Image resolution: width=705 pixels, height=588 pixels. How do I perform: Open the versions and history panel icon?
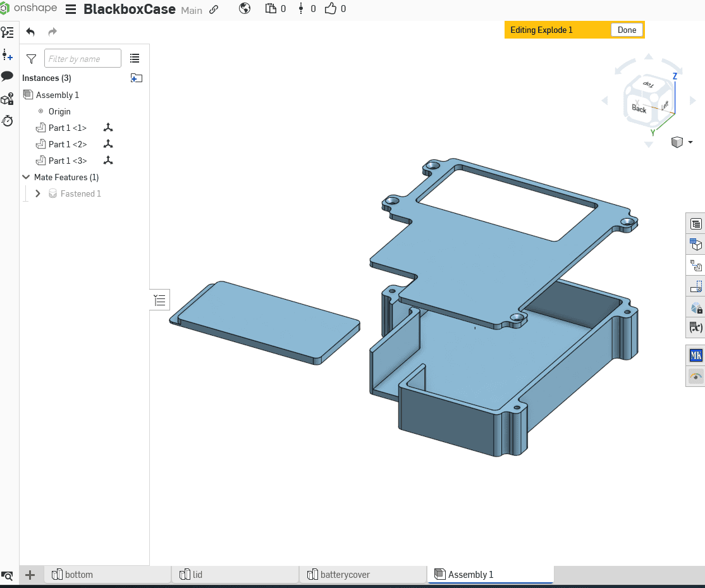coord(8,32)
